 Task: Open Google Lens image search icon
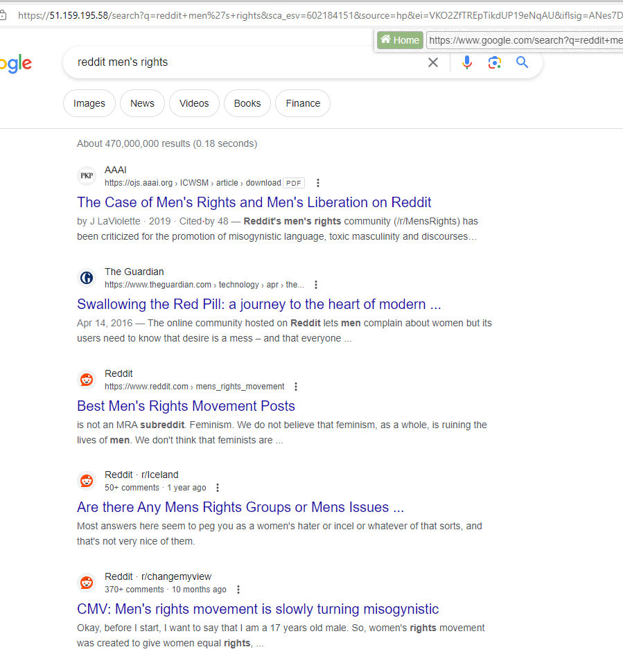coord(494,62)
